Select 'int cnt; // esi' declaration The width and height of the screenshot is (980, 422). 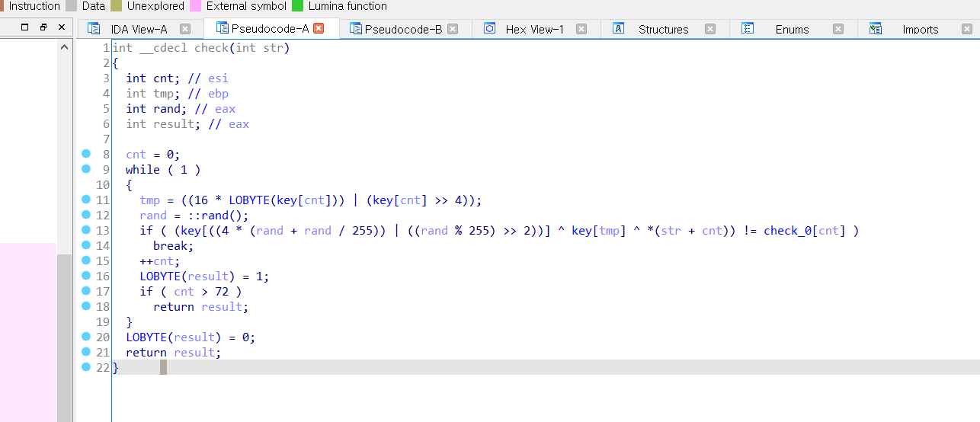point(177,78)
